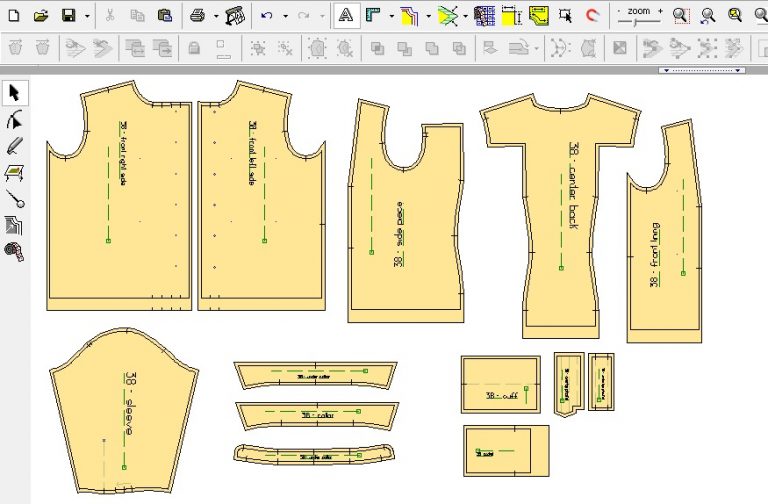Open the redo history dropdown arrow
Screen dimensions: 768x504
coord(322,16)
